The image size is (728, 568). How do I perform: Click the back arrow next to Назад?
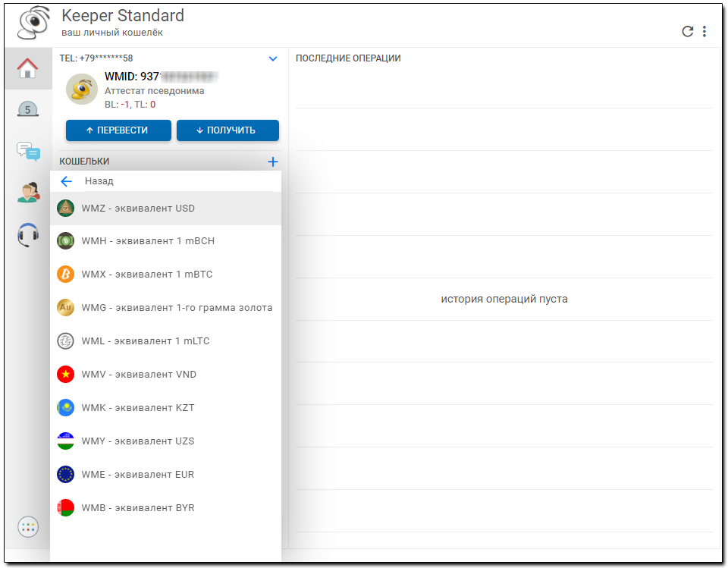click(x=67, y=181)
